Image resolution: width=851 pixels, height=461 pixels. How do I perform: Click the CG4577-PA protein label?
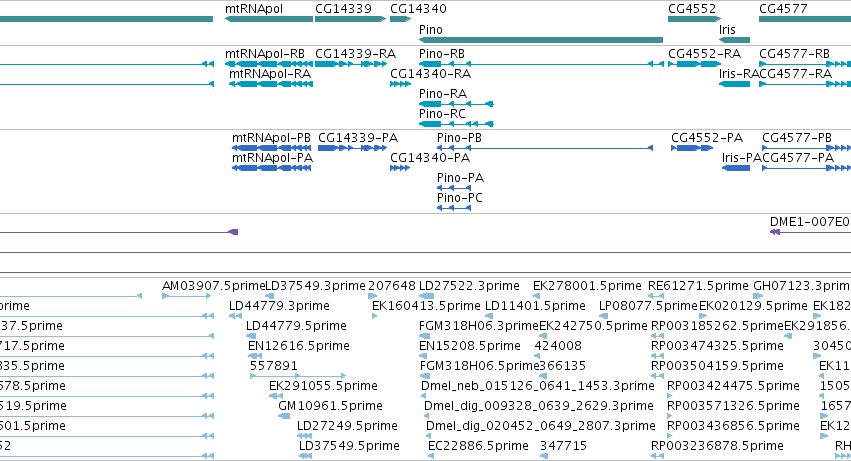point(798,158)
